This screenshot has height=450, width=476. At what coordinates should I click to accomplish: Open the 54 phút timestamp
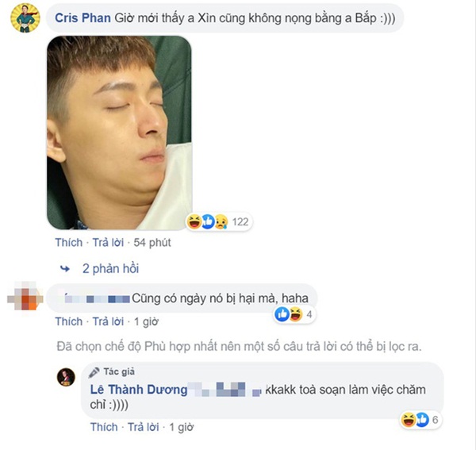[x=152, y=243]
